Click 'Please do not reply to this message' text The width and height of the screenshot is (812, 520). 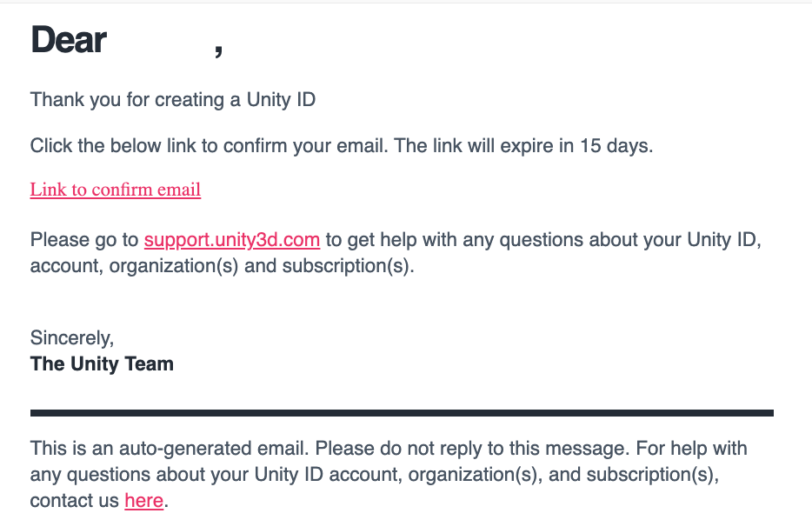tap(472, 448)
